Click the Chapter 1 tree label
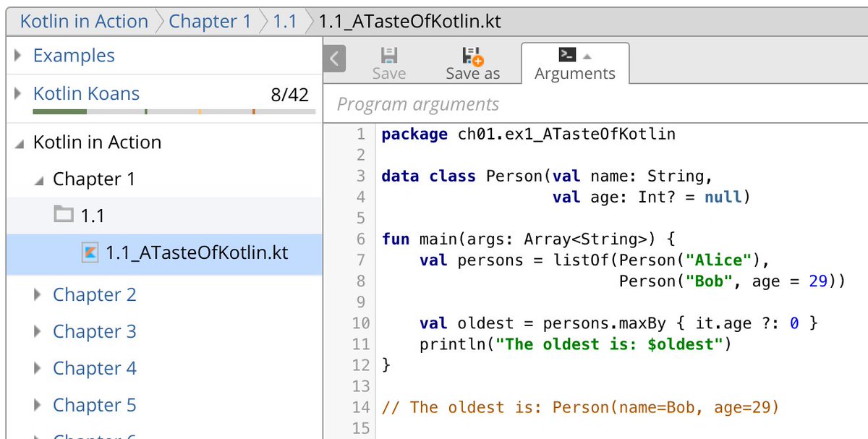This screenshot has width=868, height=439. [94, 179]
